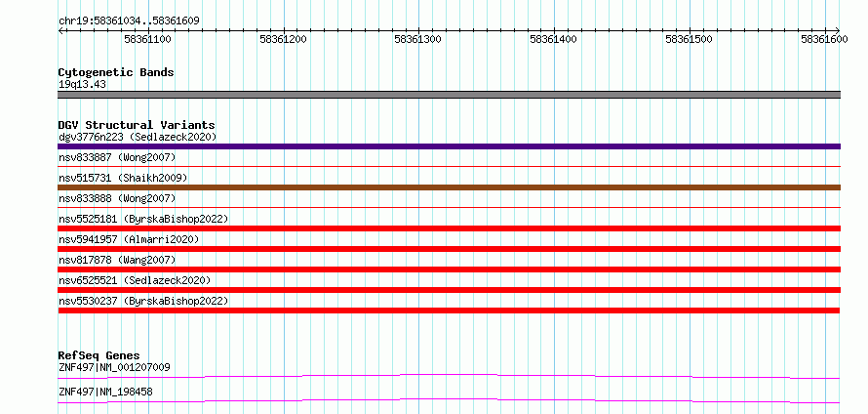Click the thin red nsv833887 variant line

tap(449, 166)
